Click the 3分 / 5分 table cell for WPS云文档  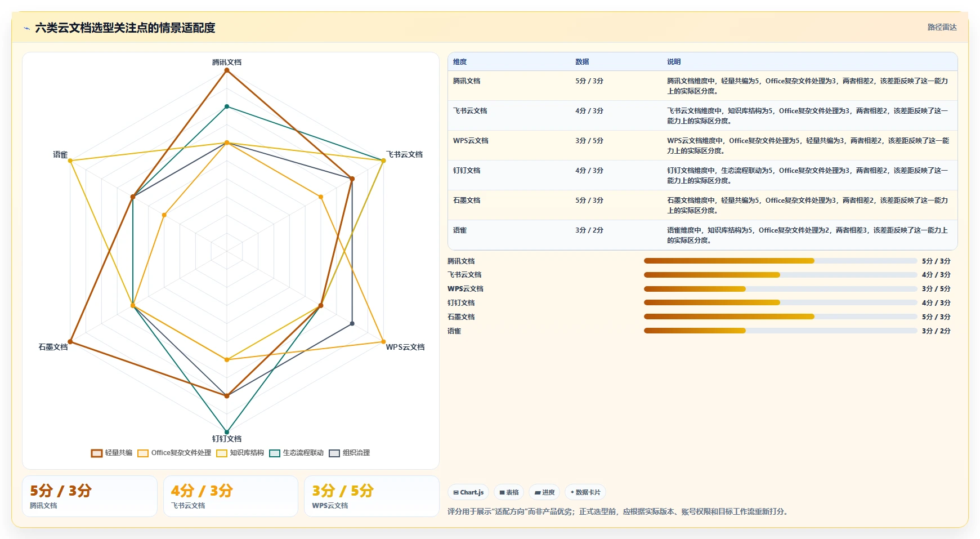589,141
